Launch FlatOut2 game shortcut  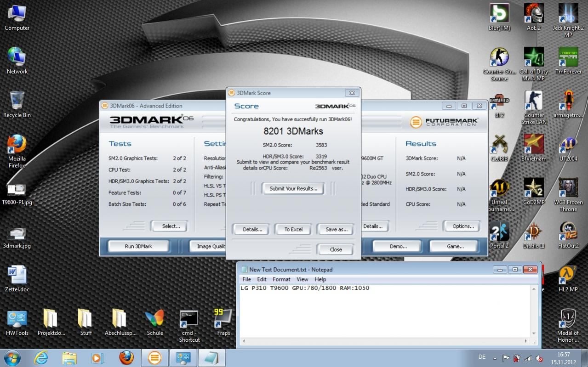tap(568, 235)
